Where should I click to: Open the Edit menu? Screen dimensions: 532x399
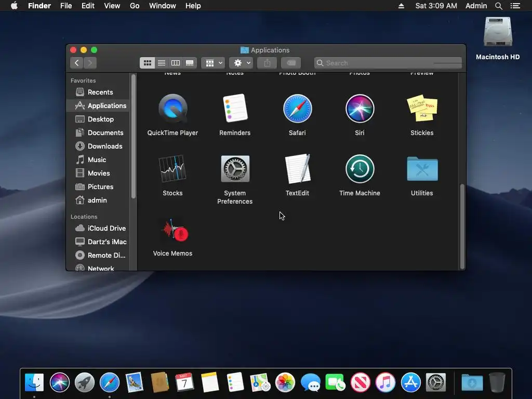pos(88,6)
